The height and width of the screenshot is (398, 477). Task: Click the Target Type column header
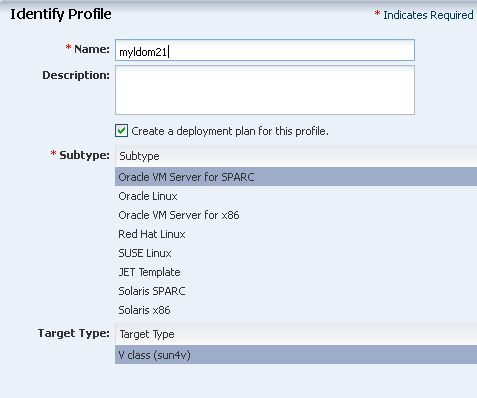coord(296,334)
